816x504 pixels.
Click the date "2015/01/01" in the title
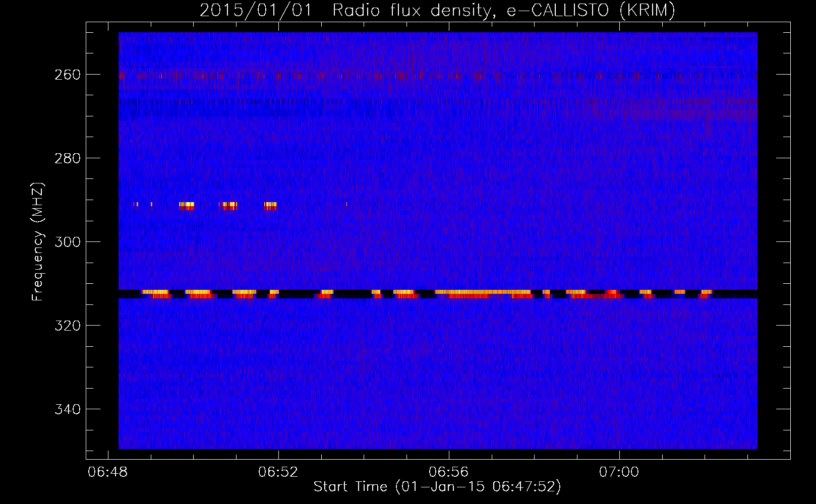[x=256, y=11]
